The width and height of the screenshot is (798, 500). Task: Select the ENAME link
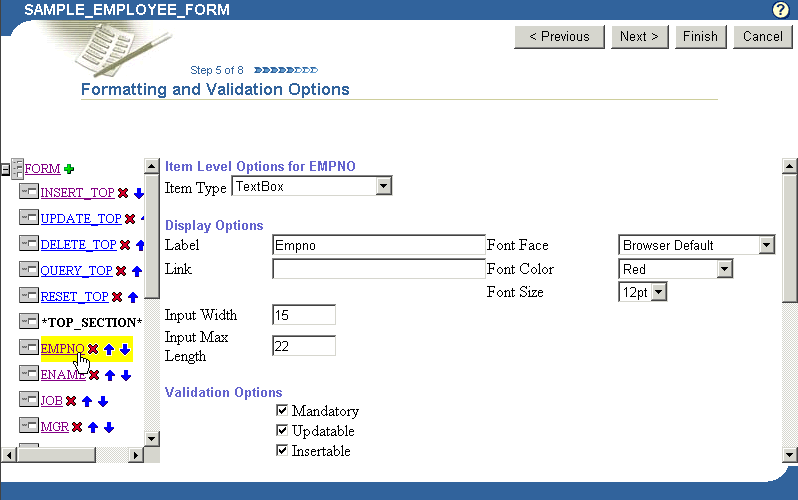pos(63,375)
